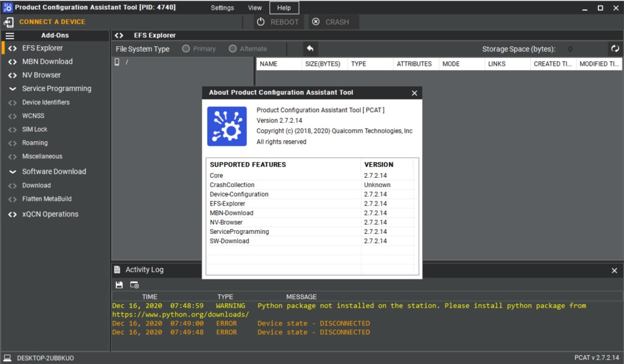Image resolution: width=624 pixels, height=364 pixels.
Task: Click the code brackets icon next to EFS Explorer header
Action: 119,36
